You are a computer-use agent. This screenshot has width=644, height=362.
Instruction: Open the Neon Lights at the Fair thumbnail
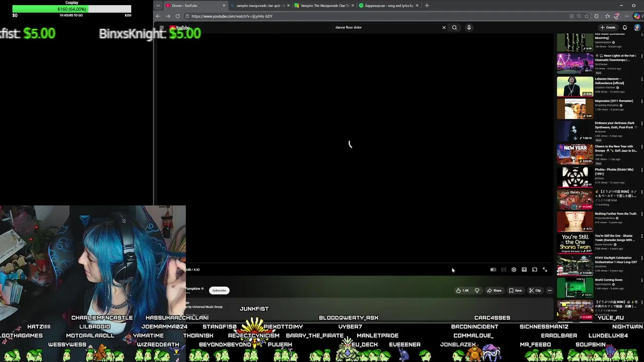click(x=575, y=63)
